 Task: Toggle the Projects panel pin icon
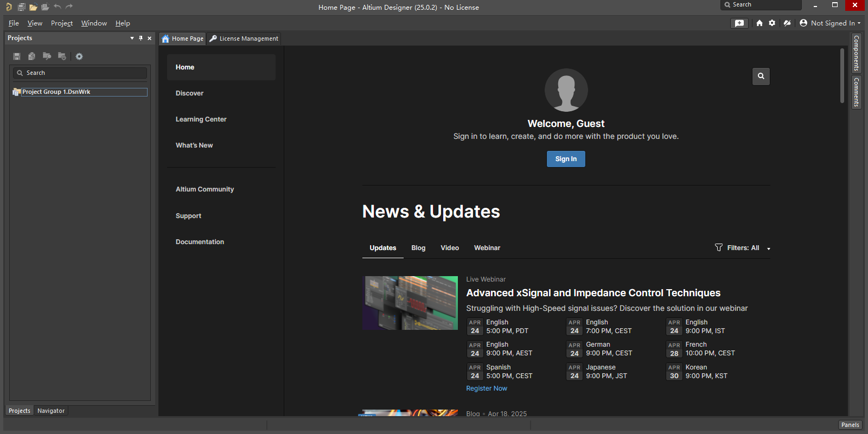click(141, 38)
